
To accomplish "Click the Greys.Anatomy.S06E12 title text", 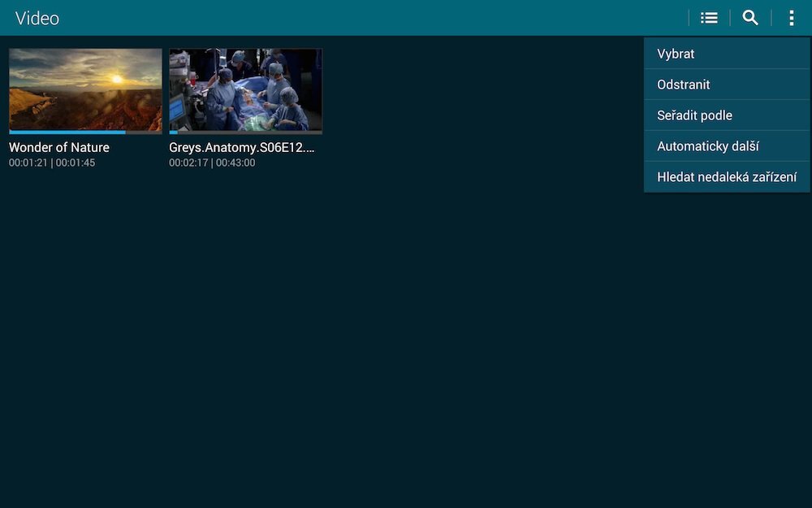I will (241, 148).
